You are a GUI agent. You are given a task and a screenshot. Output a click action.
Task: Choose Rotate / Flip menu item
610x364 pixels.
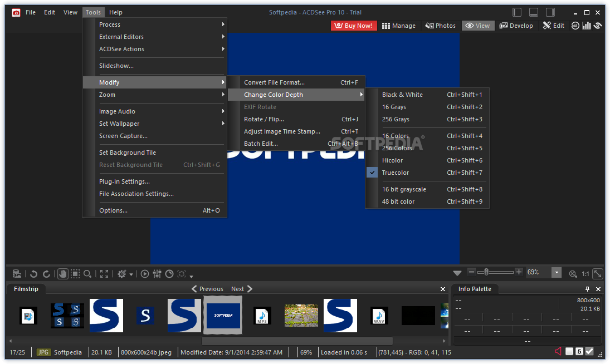(x=296, y=119)
